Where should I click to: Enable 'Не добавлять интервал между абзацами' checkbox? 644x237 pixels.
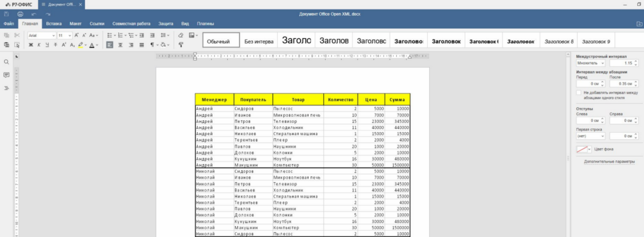coord(579,93)
